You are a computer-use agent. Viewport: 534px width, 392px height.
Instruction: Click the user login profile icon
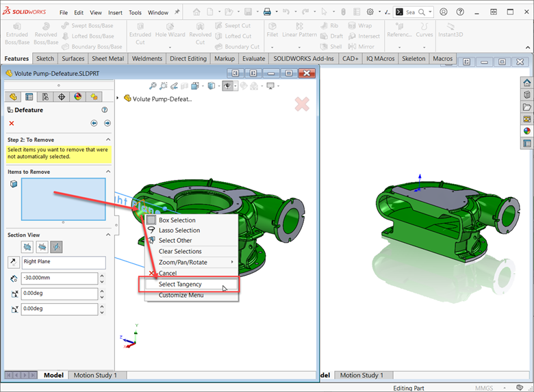pos(444,12)
